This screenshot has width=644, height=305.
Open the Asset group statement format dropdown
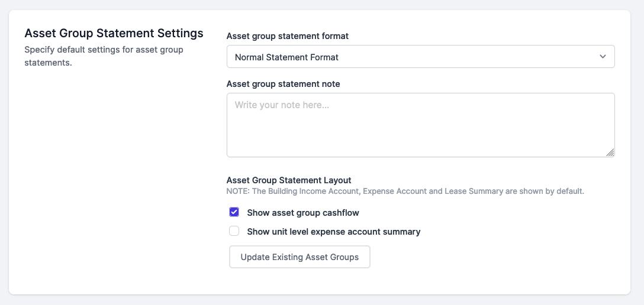tap(421, 57)
